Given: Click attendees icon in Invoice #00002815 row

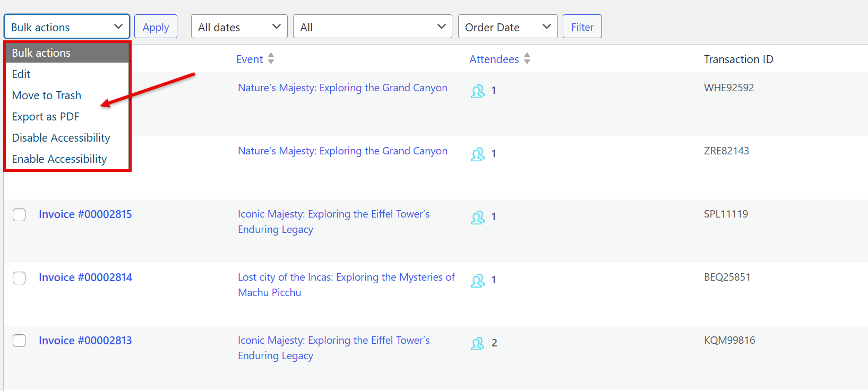Looking at the screenshot, I should [x=477, y=218].
